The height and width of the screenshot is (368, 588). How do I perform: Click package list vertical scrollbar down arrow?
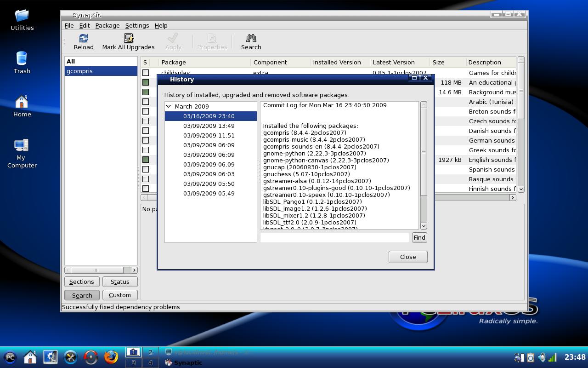click(x=521, y=189)
